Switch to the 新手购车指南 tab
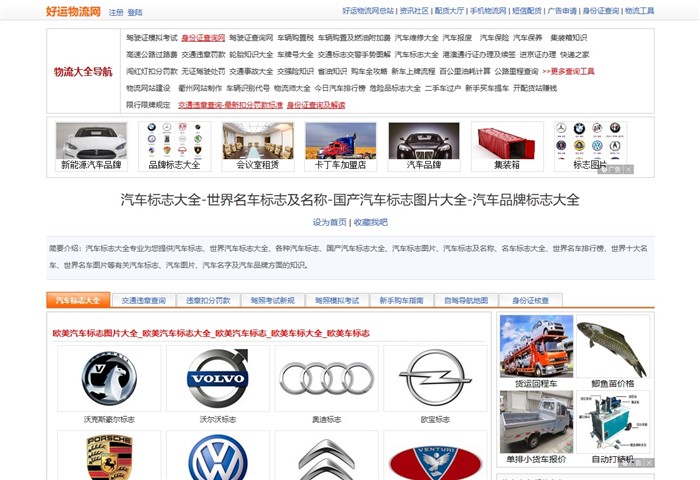 coord(401,301)
